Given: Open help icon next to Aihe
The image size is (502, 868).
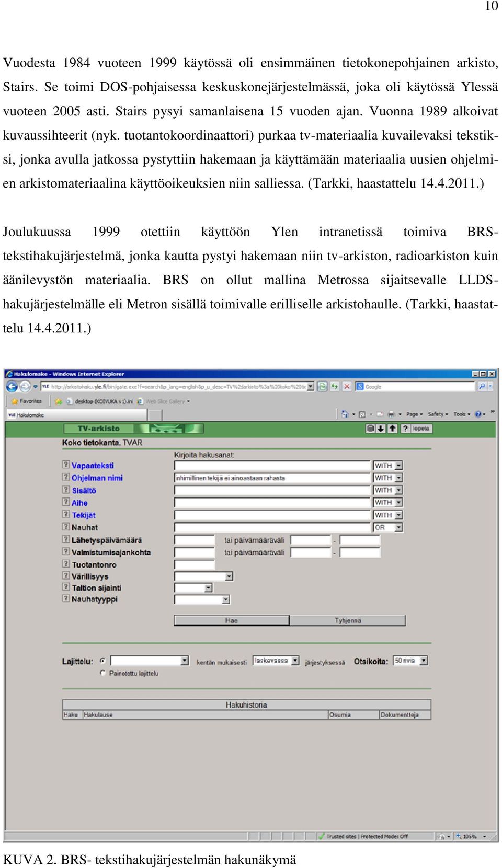Looking at the screenshot, I should 66,502.
